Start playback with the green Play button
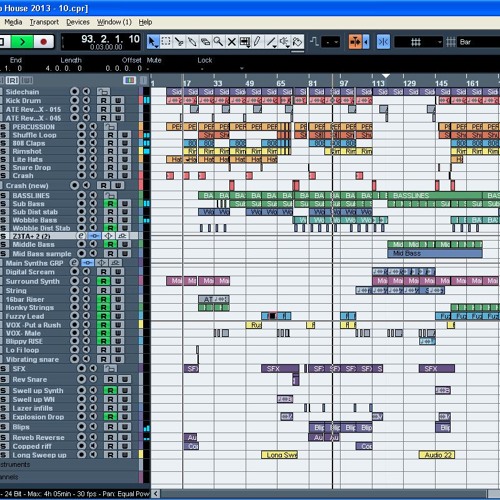This screenshot has width=500, height=500. [x=22, y=42]
